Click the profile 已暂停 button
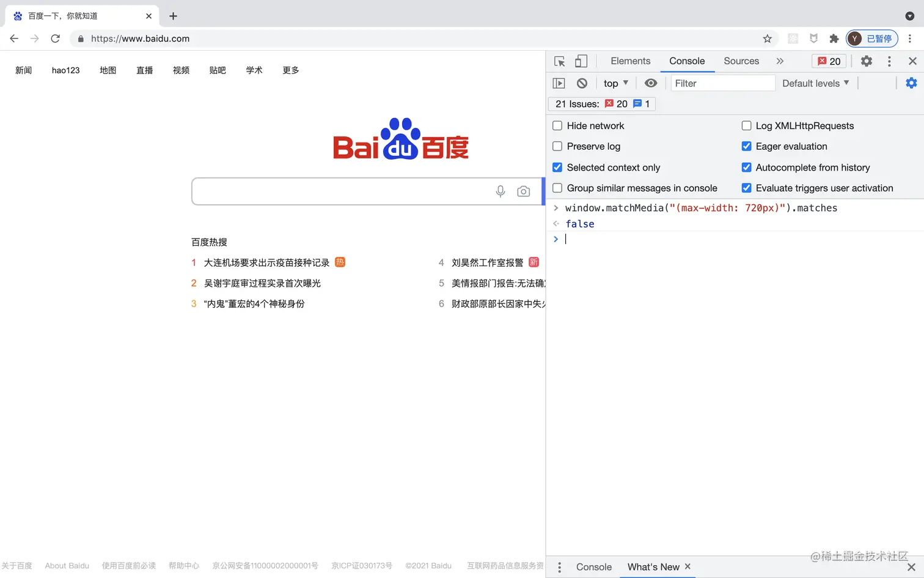The height and width of the screenshot is (578, 924). coord(872,39)
